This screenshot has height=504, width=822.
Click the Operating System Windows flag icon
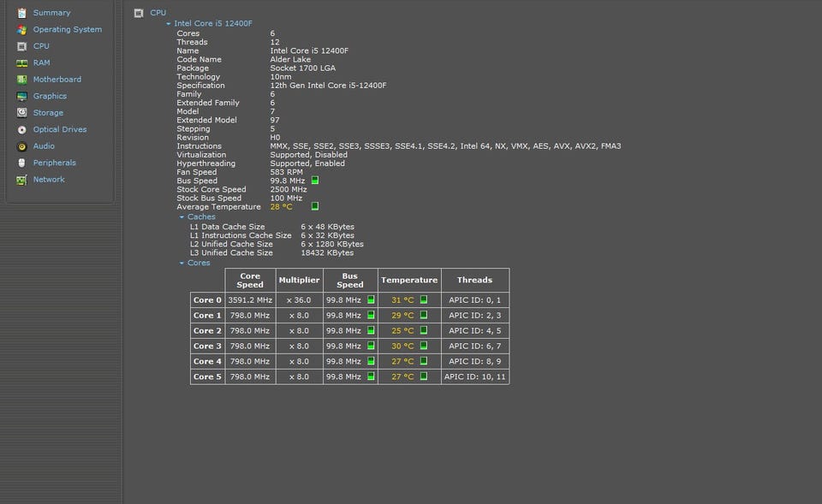coord(21,29)
